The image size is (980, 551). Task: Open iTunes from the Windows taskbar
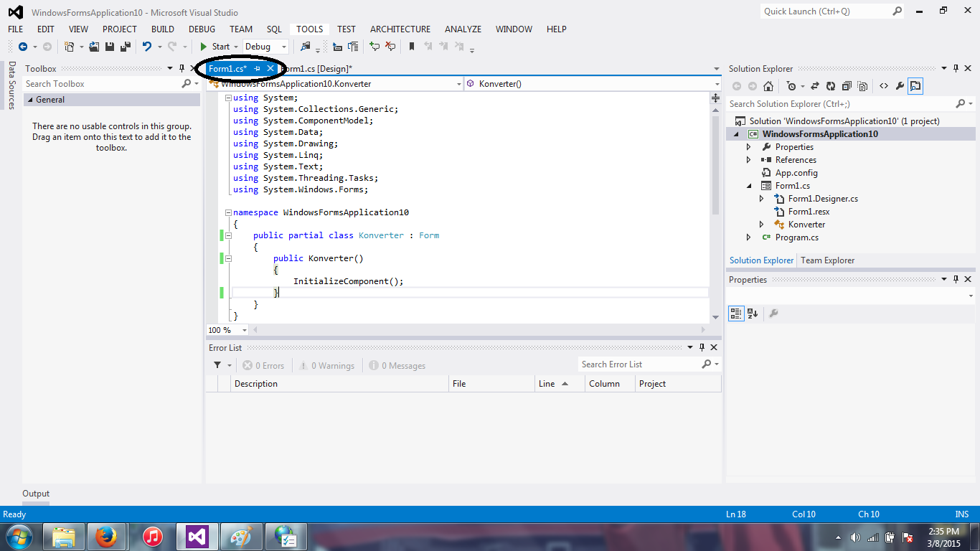point(151,536)
